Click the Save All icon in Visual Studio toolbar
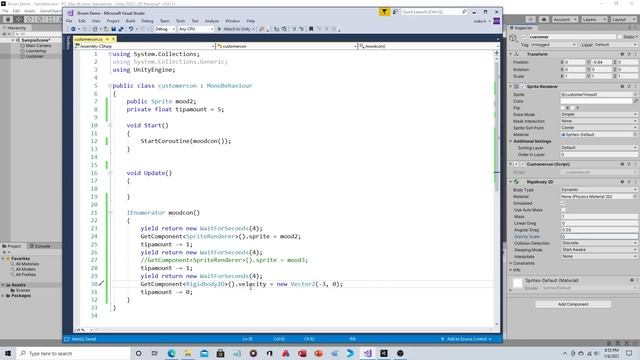 [x=121, y=29]
